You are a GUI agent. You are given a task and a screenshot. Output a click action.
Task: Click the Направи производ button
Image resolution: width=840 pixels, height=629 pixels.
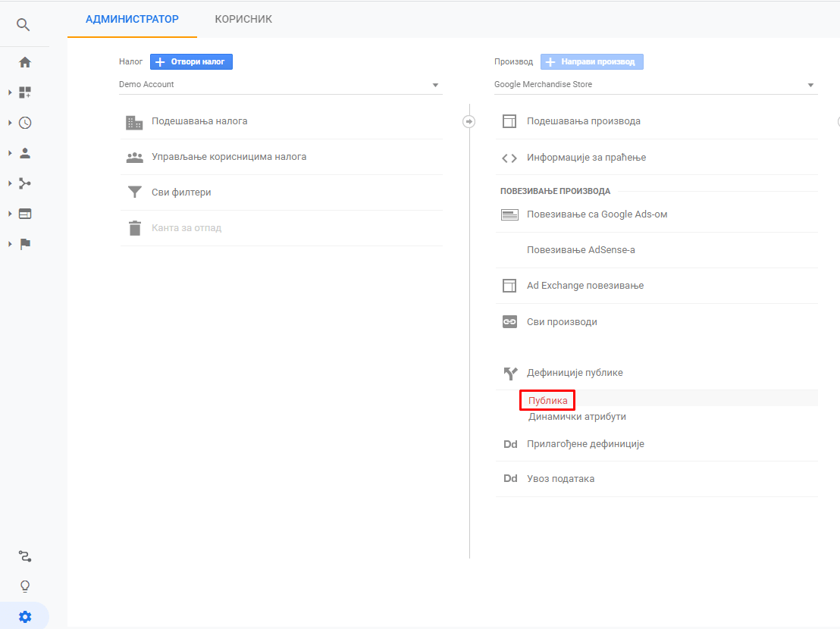[x=592, y=61]
